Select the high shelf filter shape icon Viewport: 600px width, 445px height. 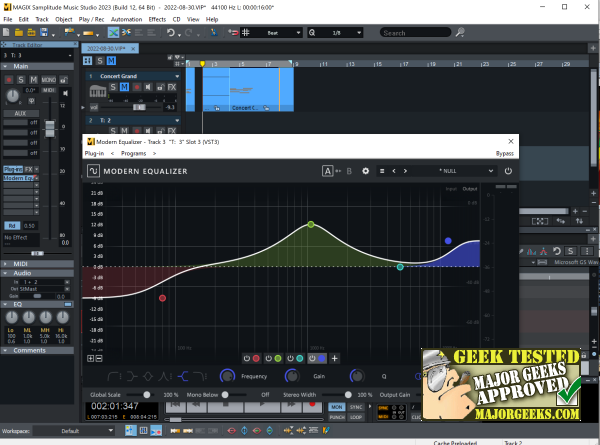(183, 377)
